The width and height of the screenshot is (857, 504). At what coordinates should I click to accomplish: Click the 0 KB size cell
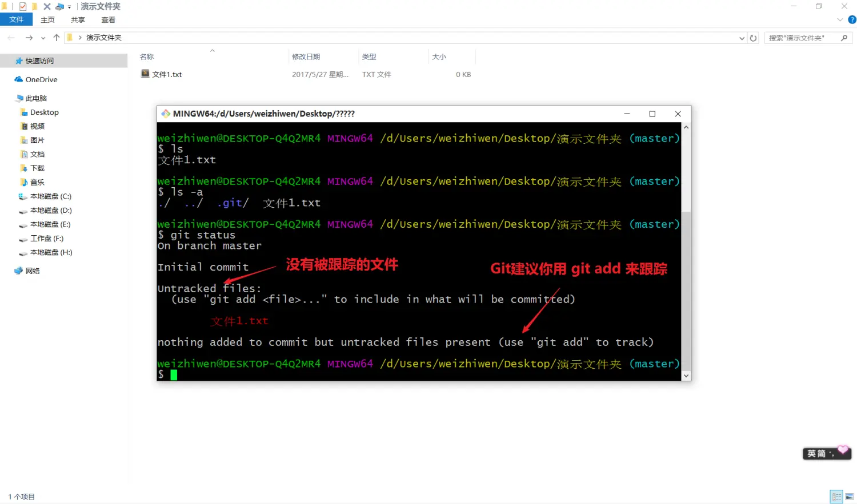click(x=463, y=74)
